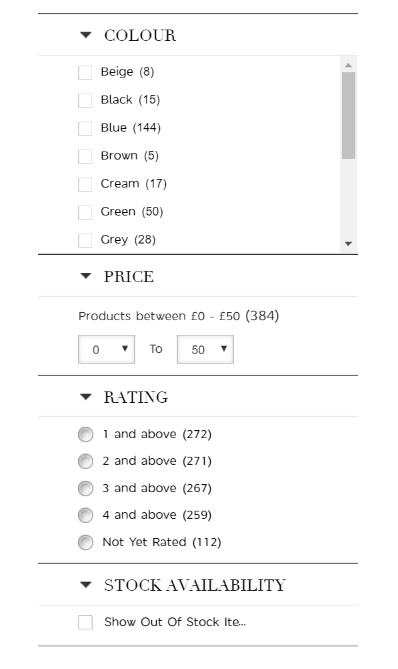Check the Blue (144) colour filter

pyautogui.click(x=85, y=128)
